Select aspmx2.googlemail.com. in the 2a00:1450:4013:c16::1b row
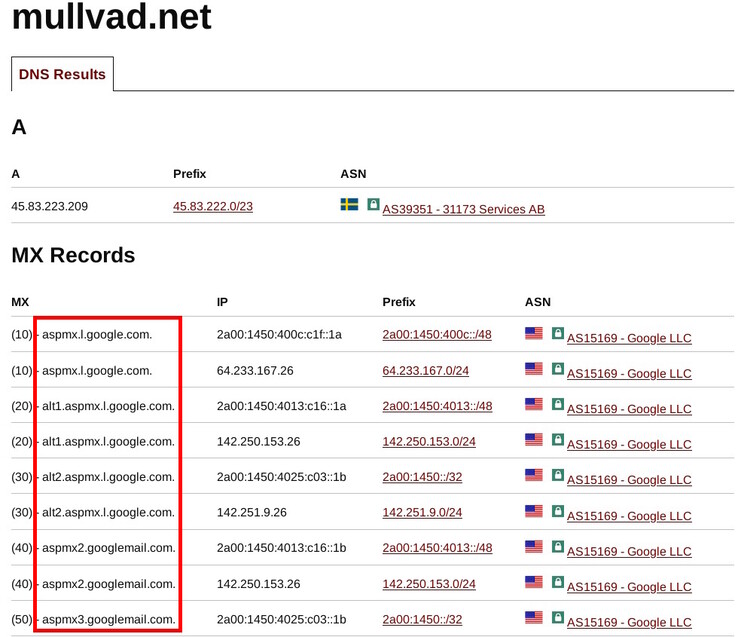The height and width of the screenshot is (637, 738). pyautogui.click(x=109, y=548)
